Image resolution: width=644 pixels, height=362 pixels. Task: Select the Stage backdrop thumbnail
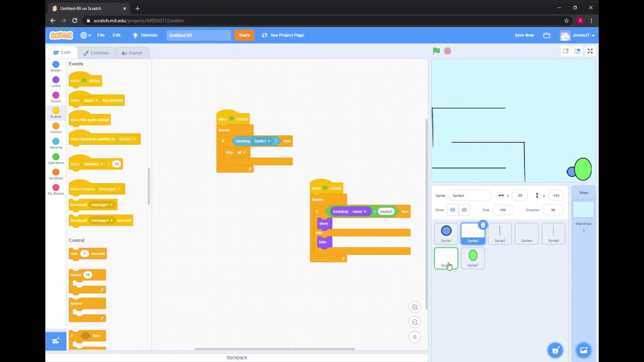click(584, 210)
